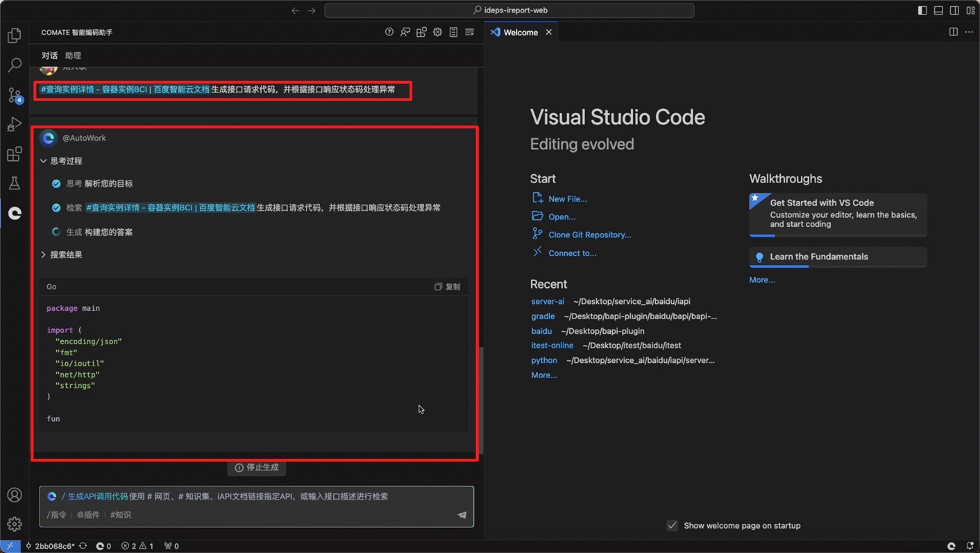Image resolution: width=980 pixels, height=553 pixels.
Task: Open errors and warnings in status bar
Action: [137, 546]
